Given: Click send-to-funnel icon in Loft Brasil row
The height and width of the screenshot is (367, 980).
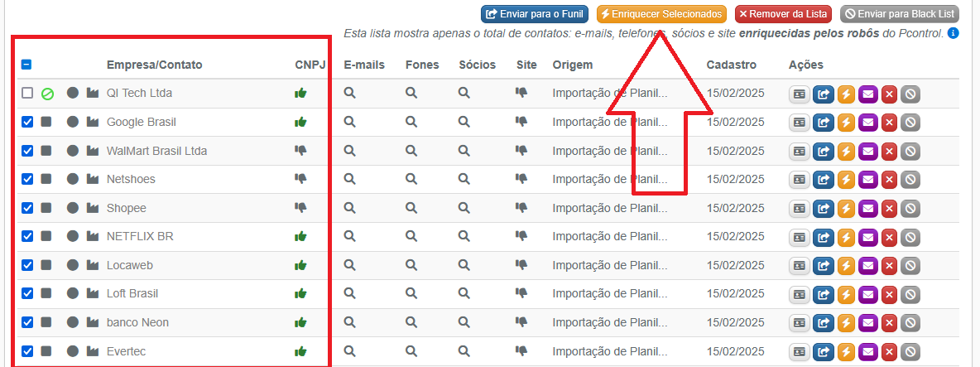Looking at the screenshot, I should (823, 294).
